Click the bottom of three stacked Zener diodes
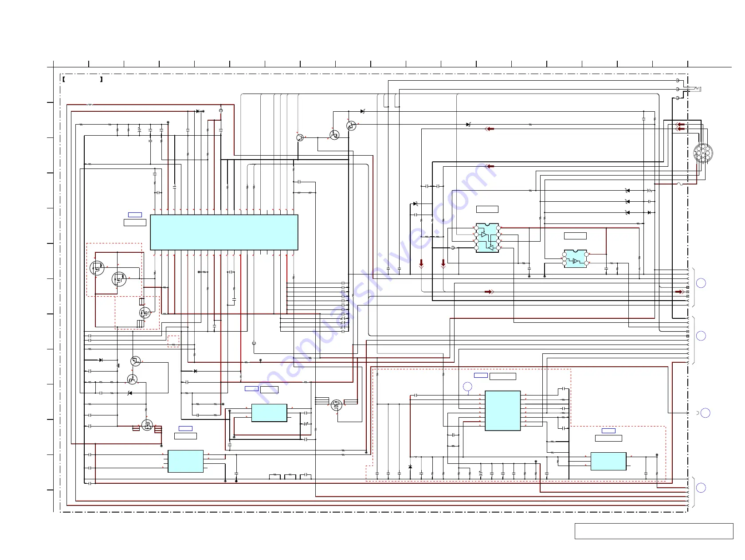Screen dimensions: 745x560 (627, 212)
